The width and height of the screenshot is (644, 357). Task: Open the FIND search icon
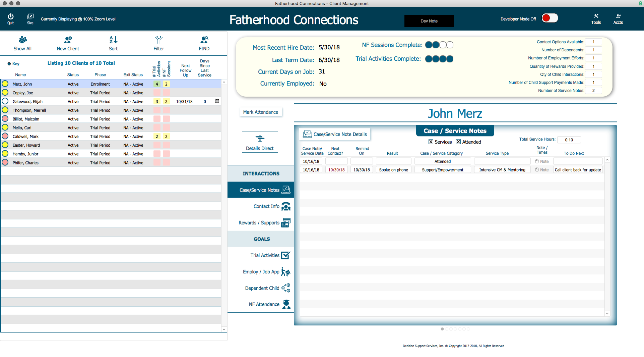(x=204, y=40)
